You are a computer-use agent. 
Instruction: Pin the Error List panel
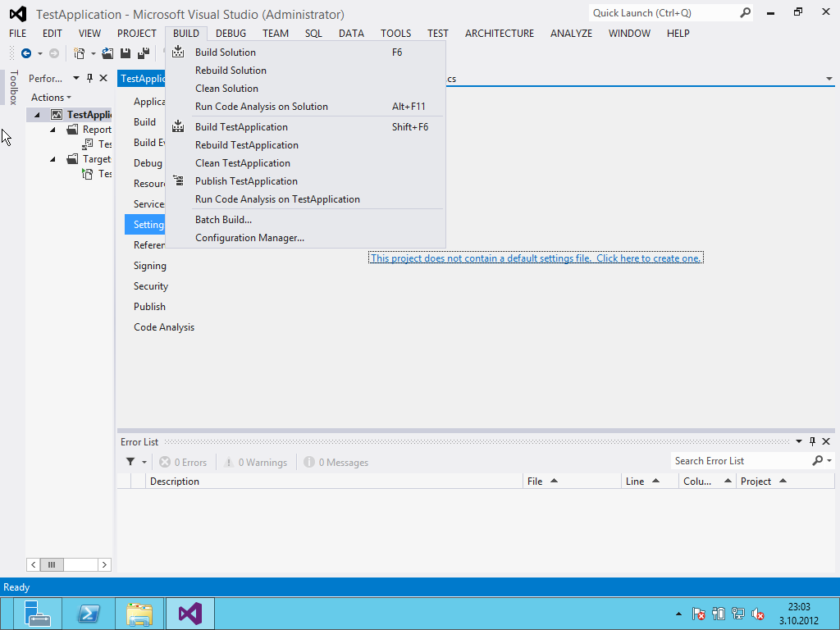812,441
